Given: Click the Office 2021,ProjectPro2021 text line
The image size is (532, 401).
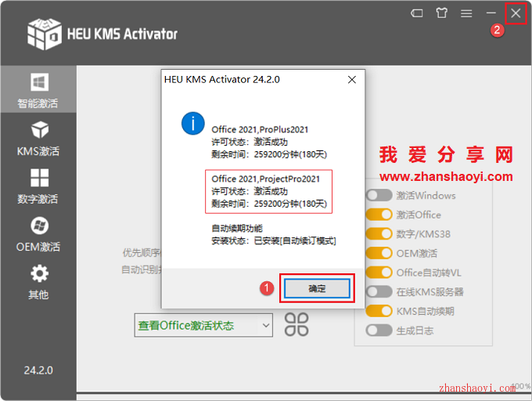Looking at the screenshot, I should [x=266, y=179].
